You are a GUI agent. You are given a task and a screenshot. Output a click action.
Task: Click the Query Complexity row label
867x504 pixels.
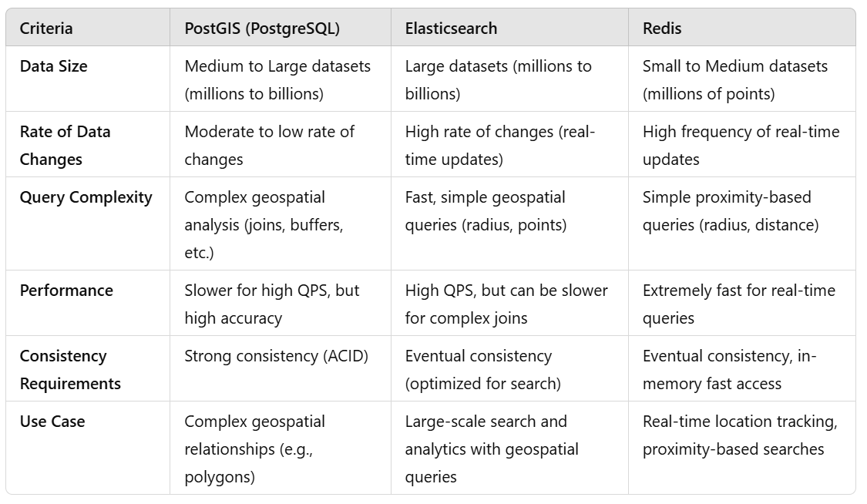[86, 198]
